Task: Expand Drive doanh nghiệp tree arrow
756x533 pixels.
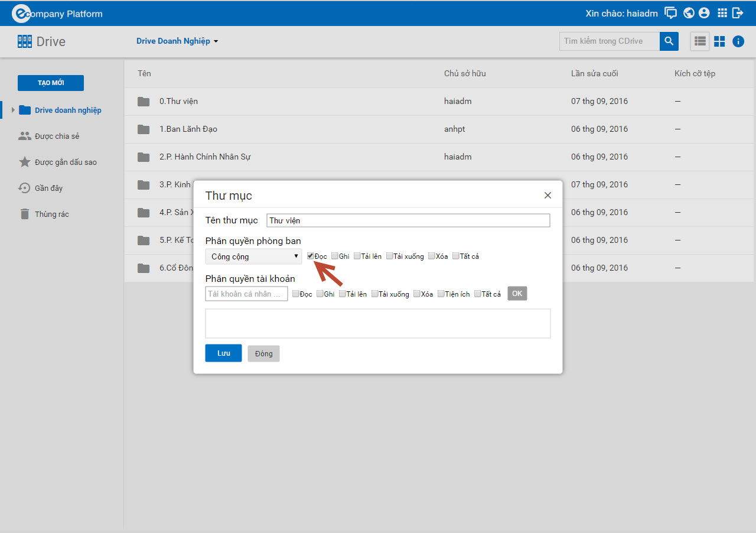Action: [14, 110]
